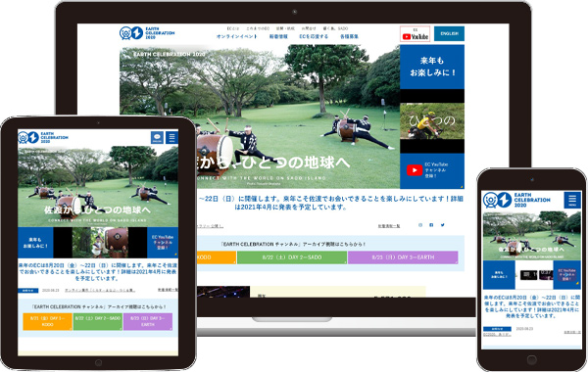
Task: Select the ECを応援する menu item
Action: click(314, 37)
